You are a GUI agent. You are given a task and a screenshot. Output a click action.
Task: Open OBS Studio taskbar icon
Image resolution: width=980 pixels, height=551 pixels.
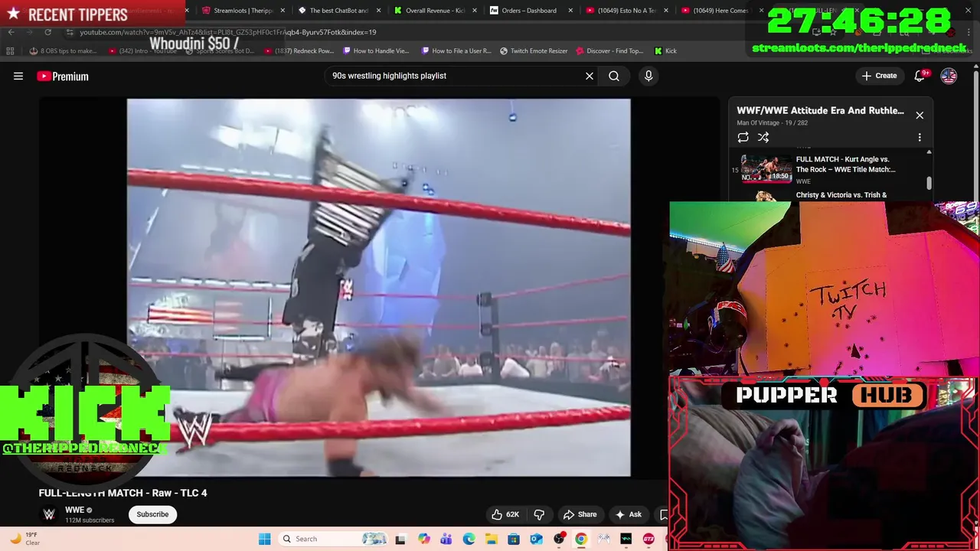[559, 539]
